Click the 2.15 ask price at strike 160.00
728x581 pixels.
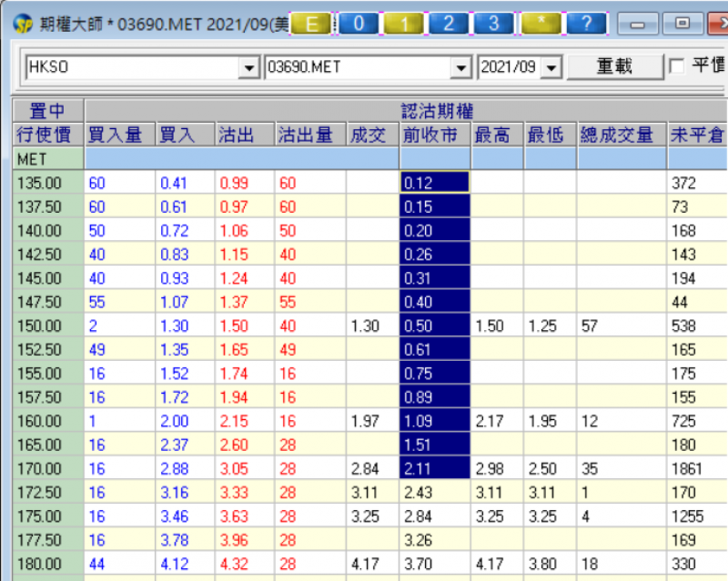click(x=233, y=421)
